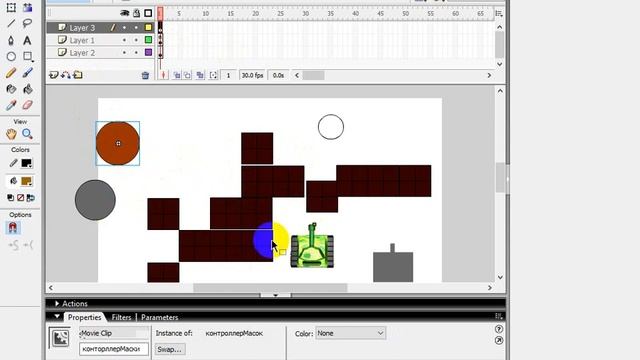Select the Free Transform tool
This screenshot has height=360, width=640.
(11, 7)
